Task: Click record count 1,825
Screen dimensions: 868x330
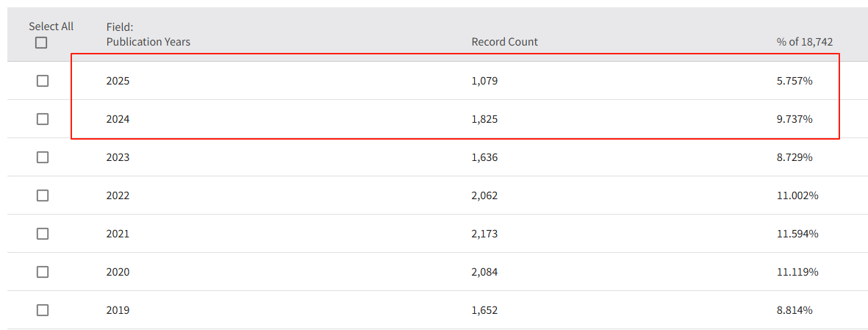Action: [484, 119]
